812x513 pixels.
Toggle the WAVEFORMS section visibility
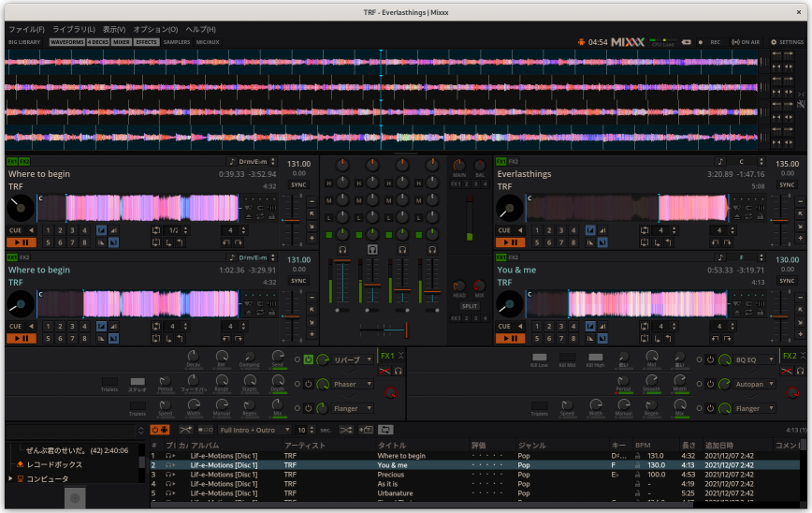coord(66,42)
